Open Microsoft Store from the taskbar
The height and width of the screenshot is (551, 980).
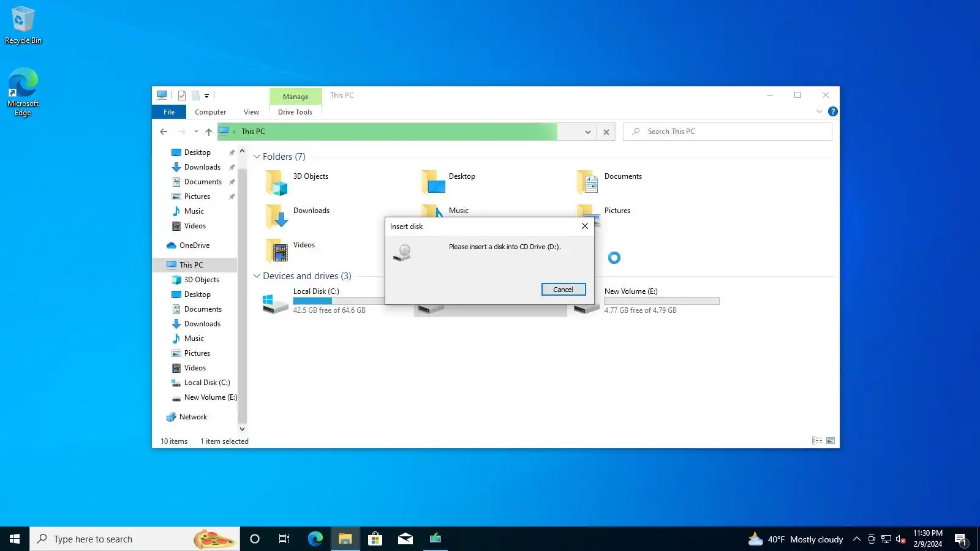[375, 539]
